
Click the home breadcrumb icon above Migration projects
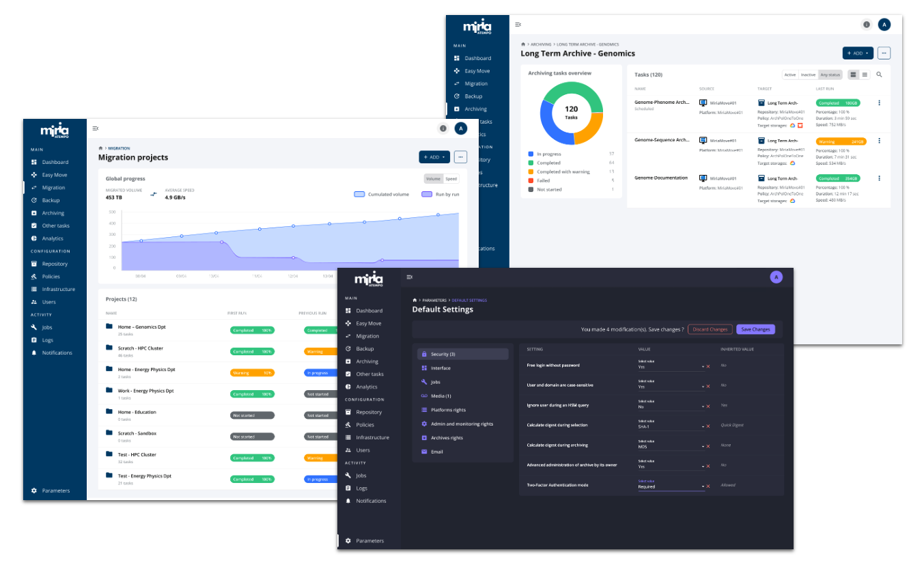[101, 148]
